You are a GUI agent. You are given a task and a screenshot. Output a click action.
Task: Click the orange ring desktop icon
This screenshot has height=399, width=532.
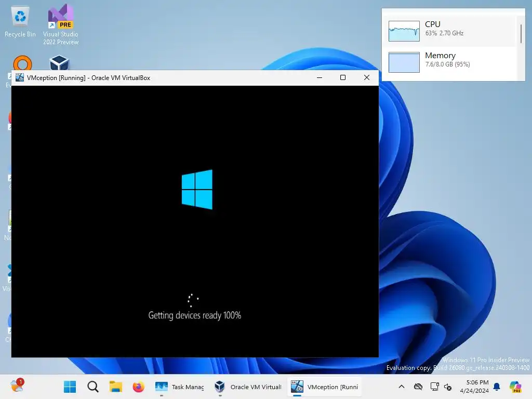point(22,63)
